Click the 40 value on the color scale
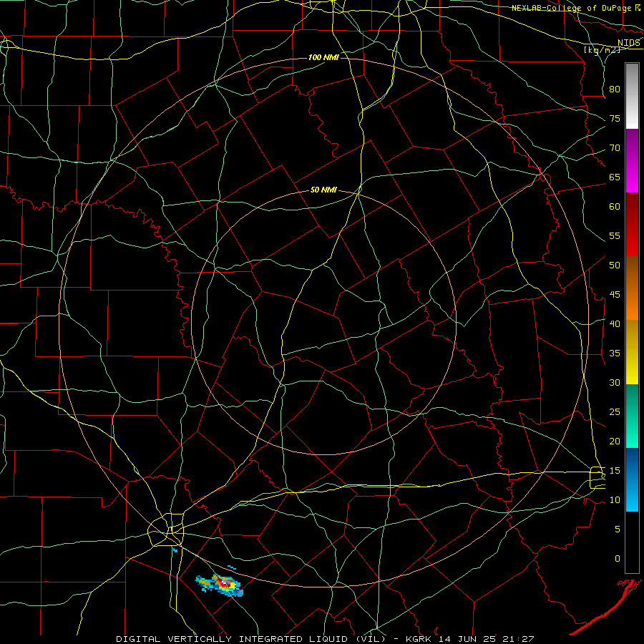Screen dimensions: 644x644 [x=615, y=324]
